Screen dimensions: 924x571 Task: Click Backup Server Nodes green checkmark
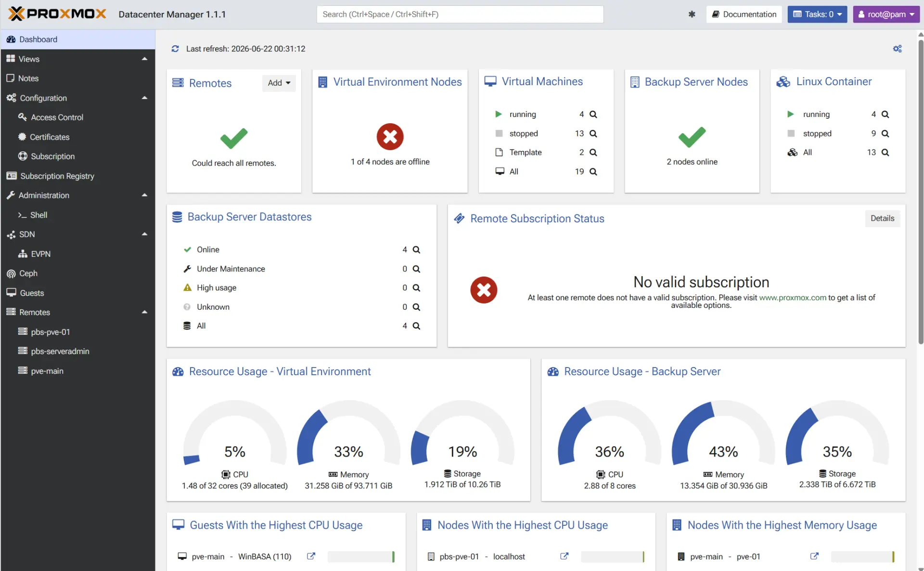(692, 138)
